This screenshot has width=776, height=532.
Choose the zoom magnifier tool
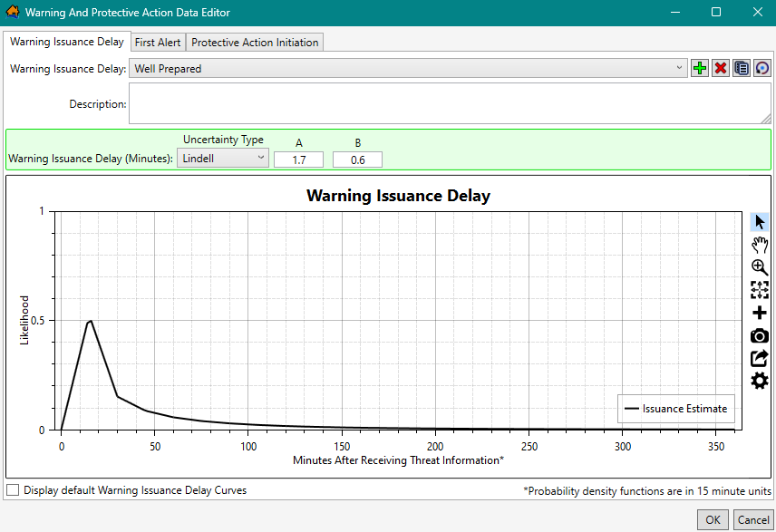tap(759, 267)
